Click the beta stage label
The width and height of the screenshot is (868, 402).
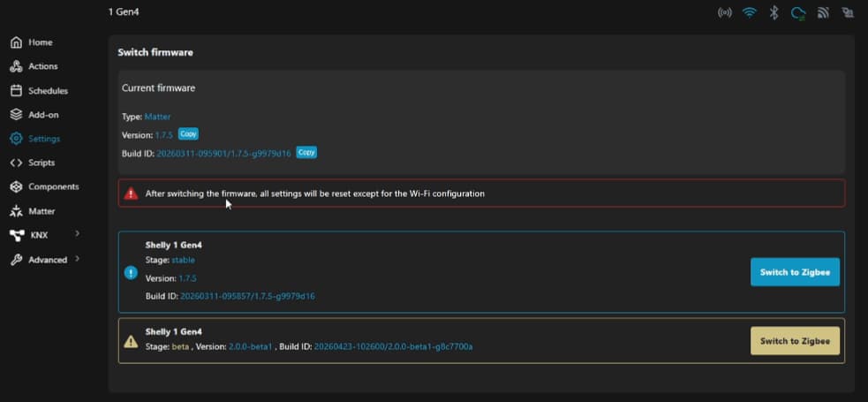tap(180, 346)
